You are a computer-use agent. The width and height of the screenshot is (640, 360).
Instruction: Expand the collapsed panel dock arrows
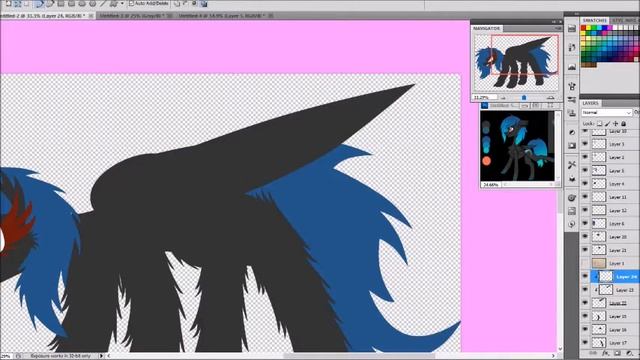pos(576,13)
